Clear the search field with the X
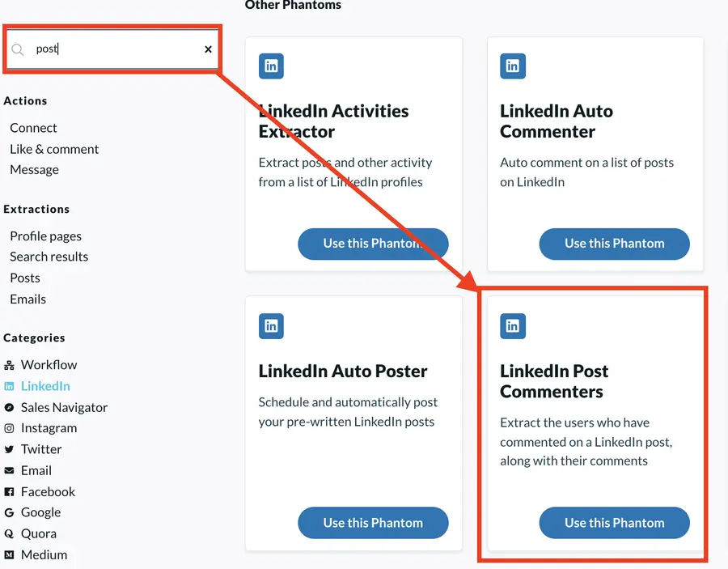The image size is (728, 569). coord(208,49)
